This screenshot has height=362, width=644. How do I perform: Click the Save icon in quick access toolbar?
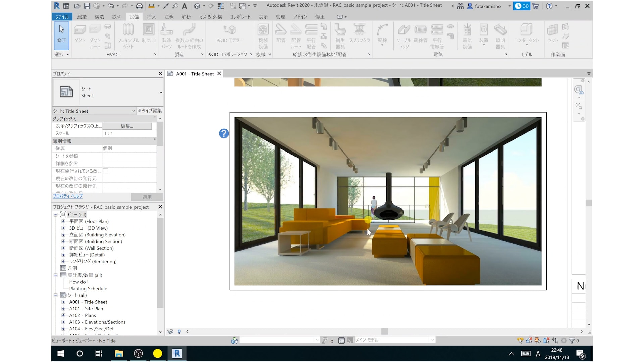click(x=87, y=6)
